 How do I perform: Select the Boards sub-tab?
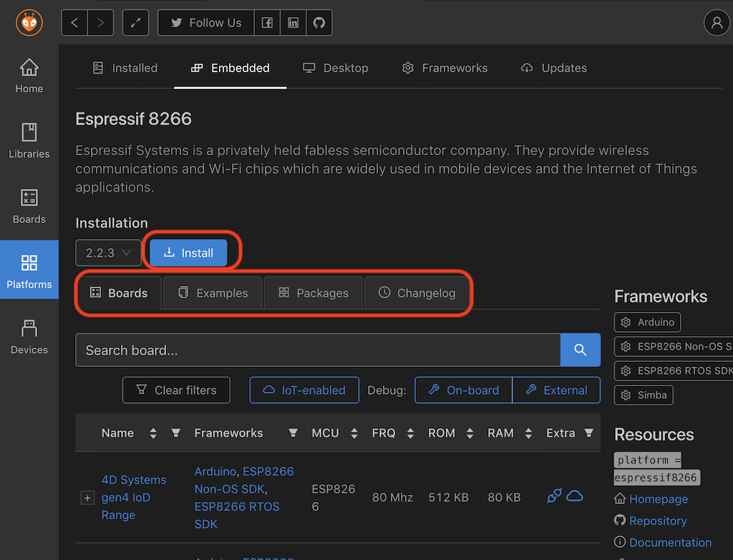(x=119, y=293)
